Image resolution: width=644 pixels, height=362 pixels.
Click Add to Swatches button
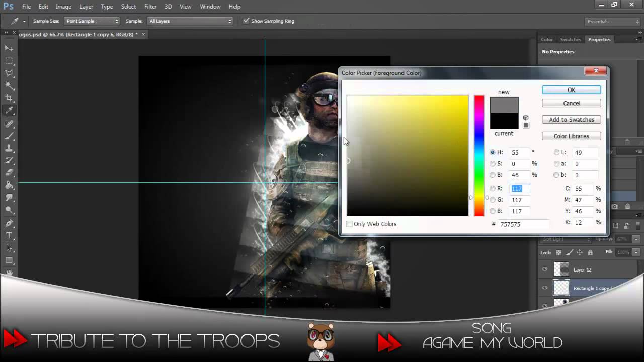(x=571, y=120)
